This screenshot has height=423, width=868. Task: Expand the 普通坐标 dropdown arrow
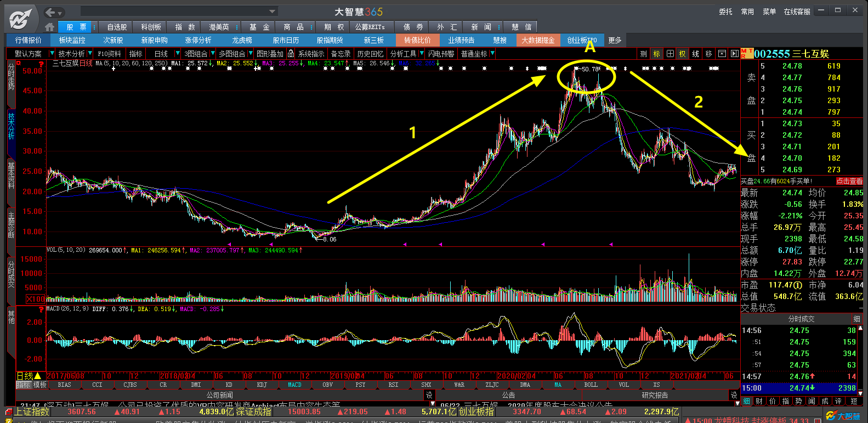click(x=492, y=54)
